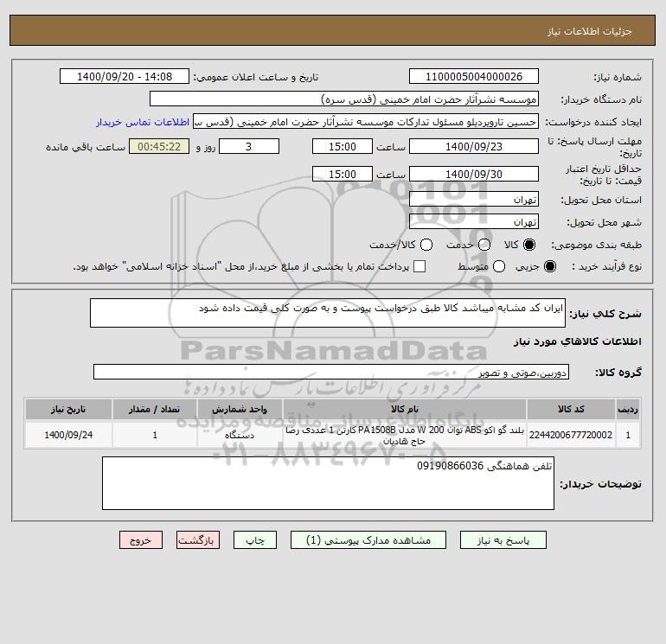Click the جزئیات اطلاعات نیاز header title

(590, 31)
